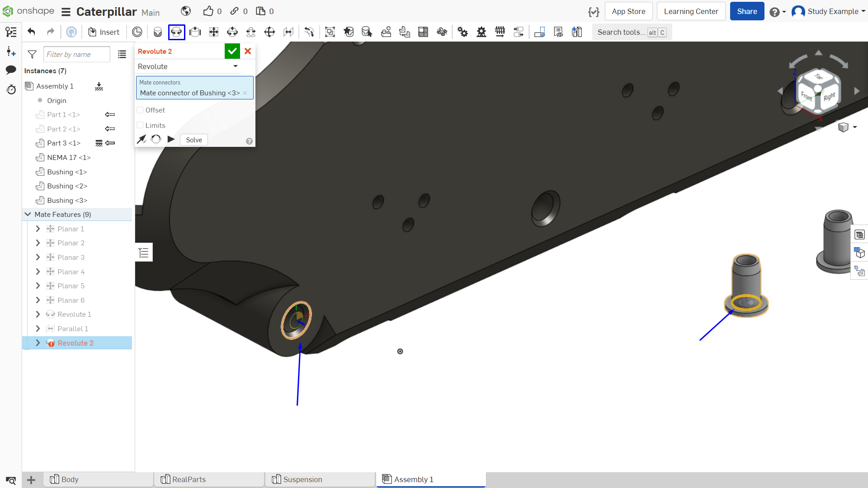Select Bushing <2> in the instance list
868x488 pixels.
coord(67,186)
